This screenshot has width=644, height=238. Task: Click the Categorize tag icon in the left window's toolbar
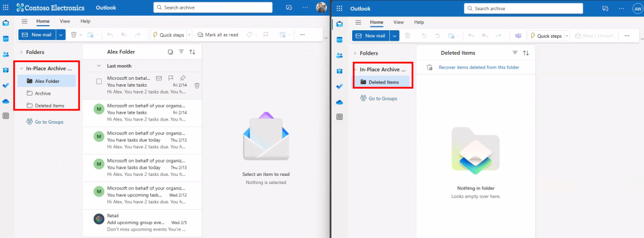coord(249,35)
